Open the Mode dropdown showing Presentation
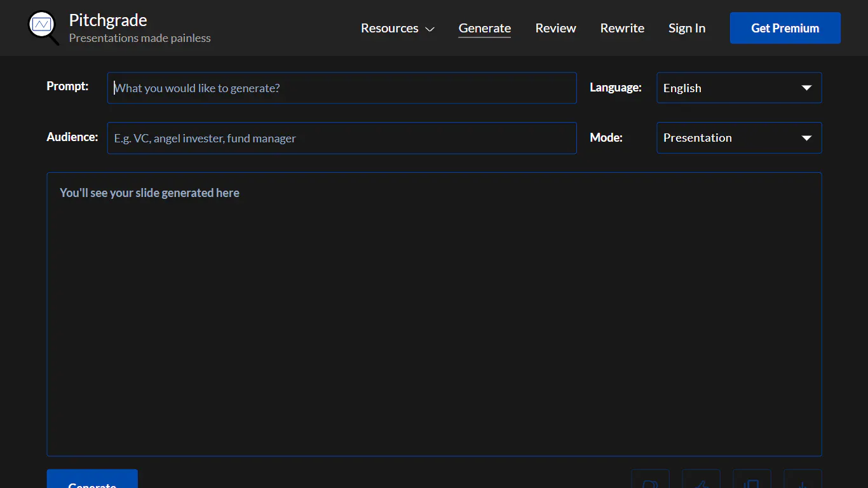868x488 pixels. 739,138
